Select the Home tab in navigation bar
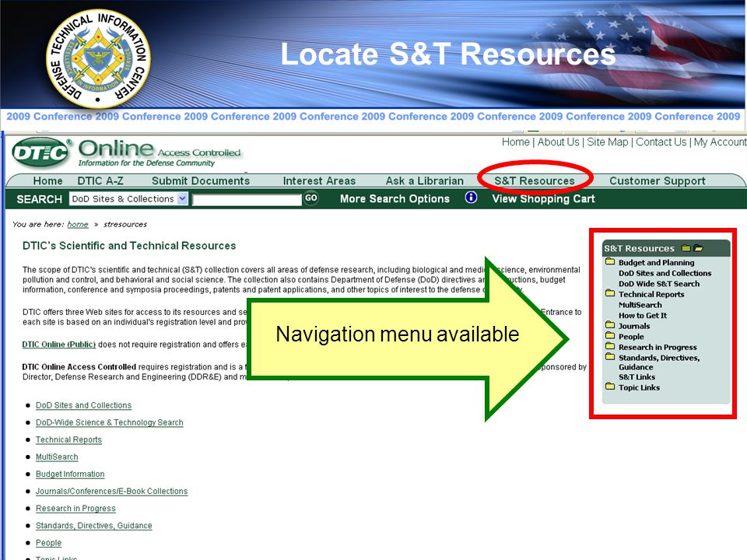Image resolution: width=747 pixels, height=560 pixels. click(x=47, y=181)
